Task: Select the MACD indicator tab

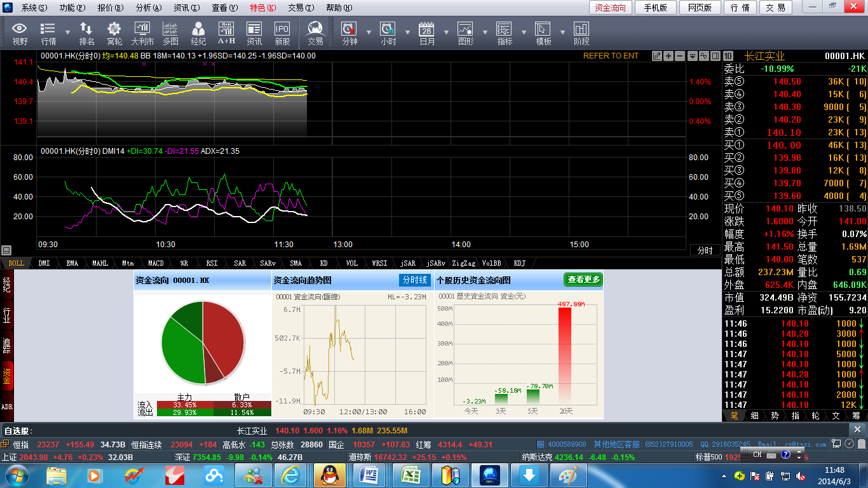Action: [x=156, y=263]
